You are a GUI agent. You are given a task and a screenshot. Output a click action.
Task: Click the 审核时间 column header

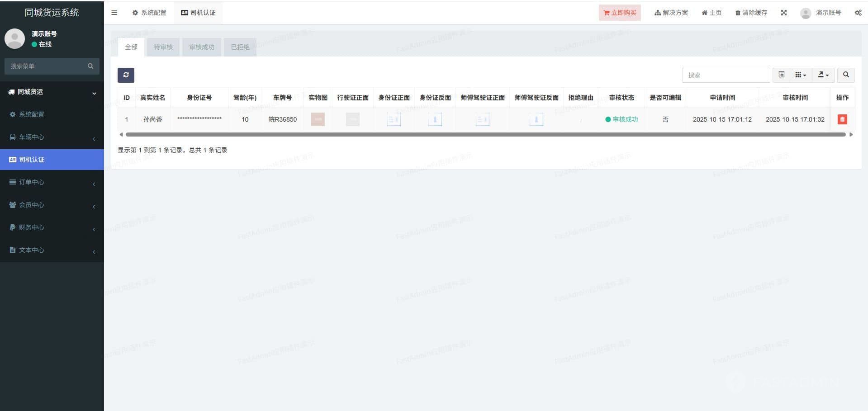[x=795, y=98]
